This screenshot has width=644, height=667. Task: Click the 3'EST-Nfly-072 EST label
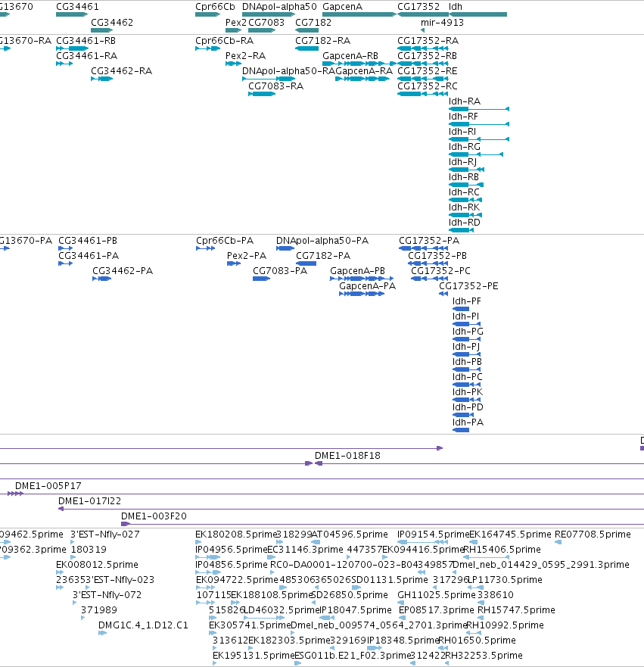click(x=107, y=594)
